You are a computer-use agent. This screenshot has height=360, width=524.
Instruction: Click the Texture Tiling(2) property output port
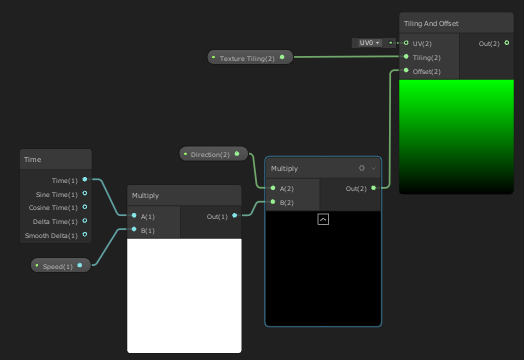click(x=282, y=57)
